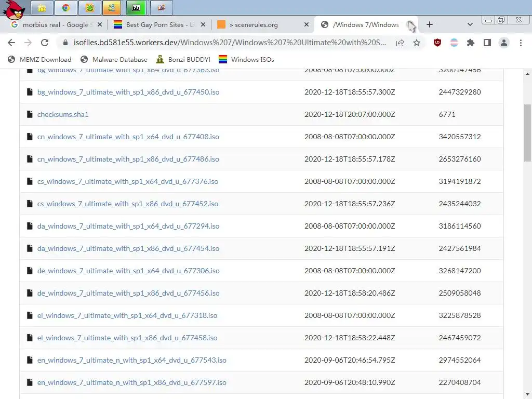This screenshot has height=399, width=532.
Task: Click the Chrome taskbar icon
Action: (65, 8)
